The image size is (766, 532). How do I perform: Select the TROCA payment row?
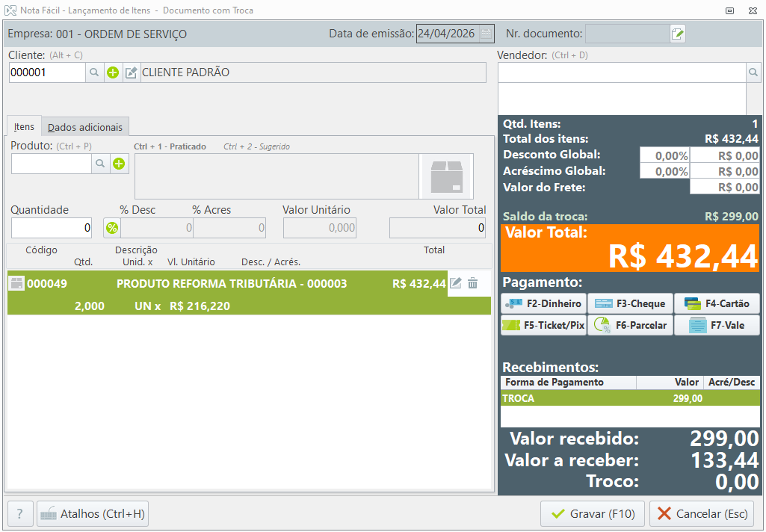tap(630, 398)
